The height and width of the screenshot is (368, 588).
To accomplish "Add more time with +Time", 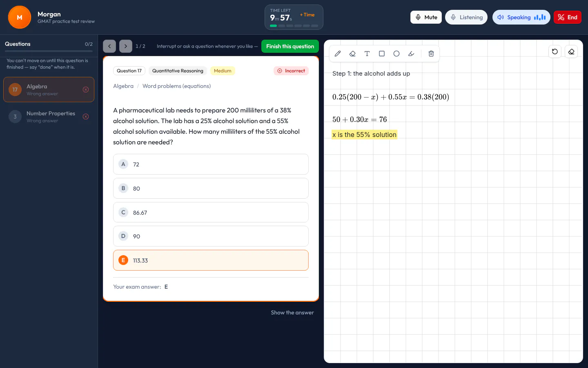I will (x=307, y=15).
